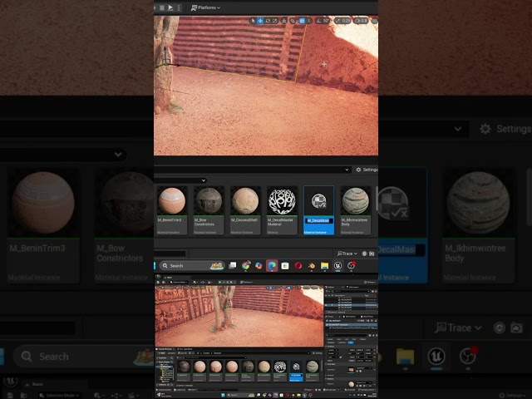Viewport: 532px width, 399px height.
Task: Open Copilot colorful icon on taskbar
Action: (259, 266)
